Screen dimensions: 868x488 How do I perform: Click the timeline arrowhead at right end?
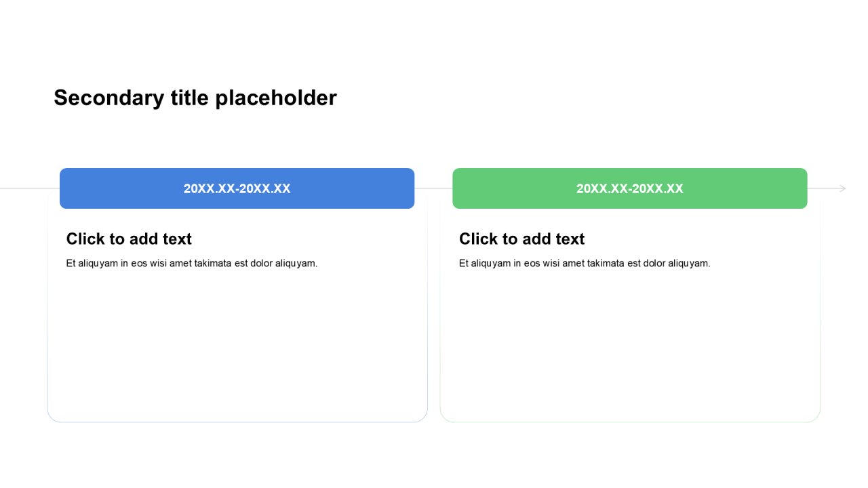point(842,188)
